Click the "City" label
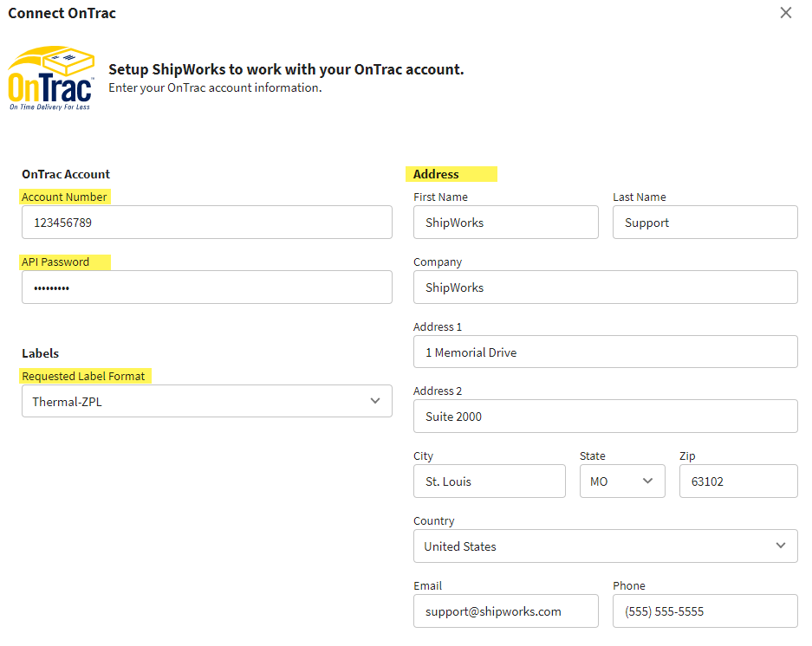 coord(423,456)
